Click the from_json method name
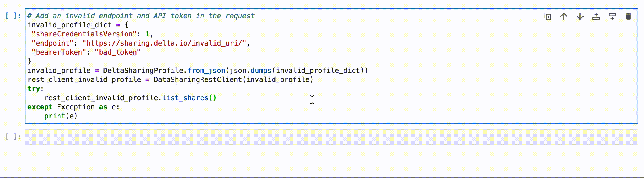Viewport: 644px width, 178px height. (x=206, y=71)
